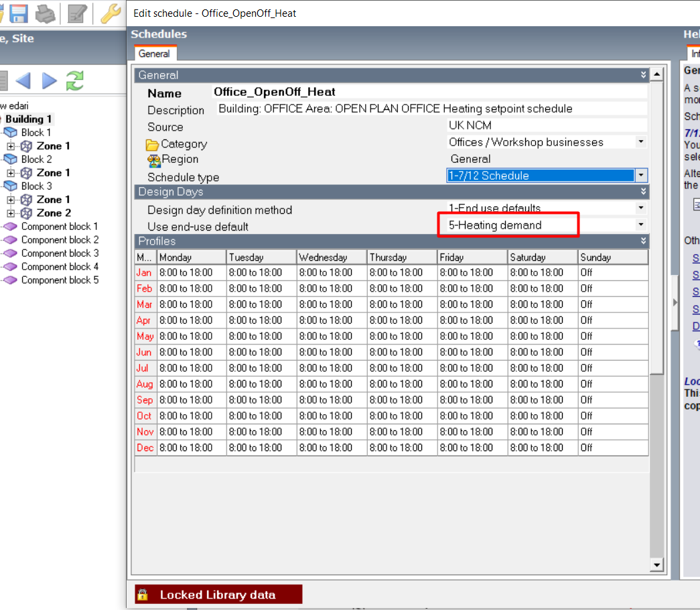The width and height of the screenshot is (700, 610).
Task: Click the Component block 1 purple icon
Action: [x=10, y=227]
